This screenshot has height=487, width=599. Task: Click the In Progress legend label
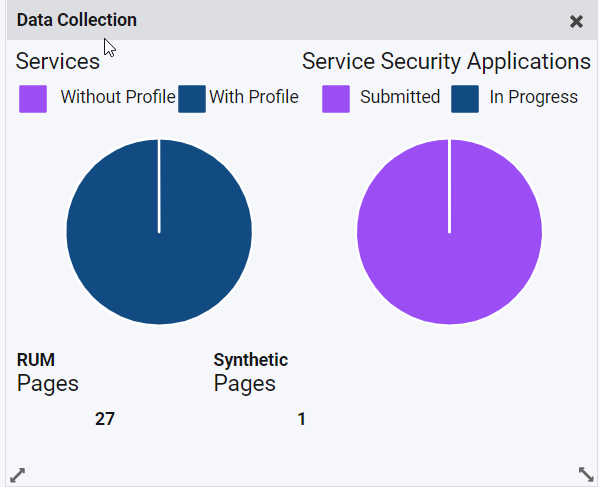click(534, 97)
